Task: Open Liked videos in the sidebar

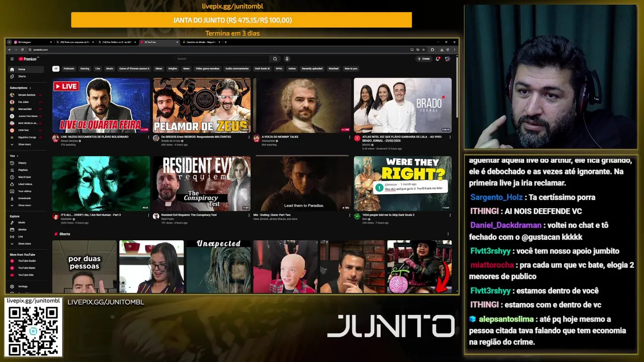Action: [x=27, y=184]
